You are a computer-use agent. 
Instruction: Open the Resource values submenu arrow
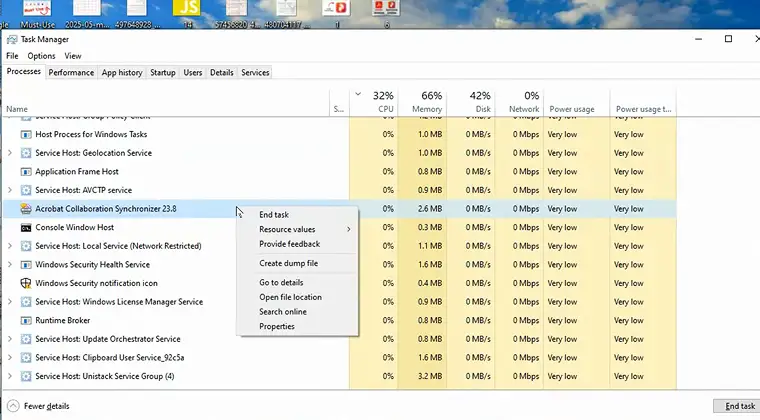pyautogui.click(x=348, y=230)
